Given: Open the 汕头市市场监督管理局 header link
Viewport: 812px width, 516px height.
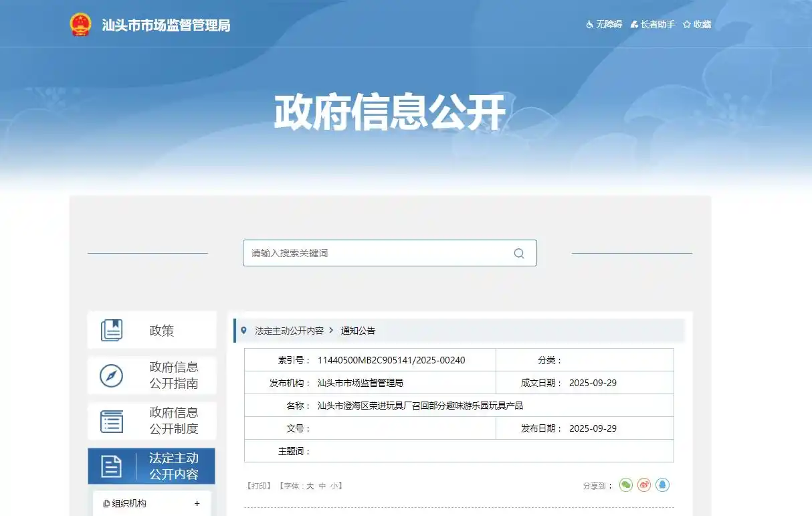Looking at the screenshot, I should coord(165,25).
